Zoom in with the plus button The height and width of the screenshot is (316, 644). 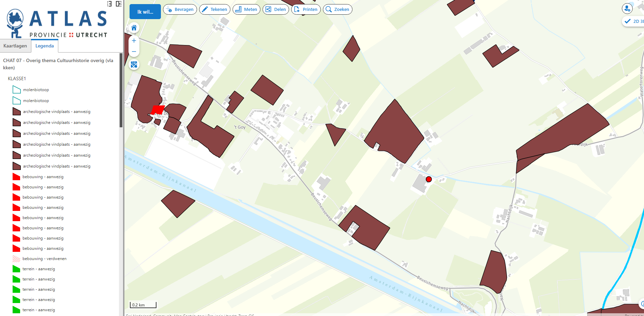coord(134,41)
